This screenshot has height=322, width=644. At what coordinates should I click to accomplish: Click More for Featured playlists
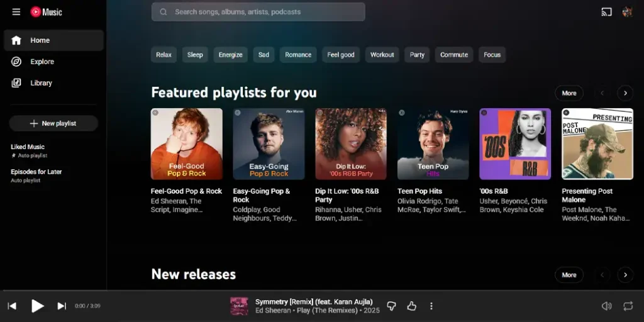click(x=569, y=93)
